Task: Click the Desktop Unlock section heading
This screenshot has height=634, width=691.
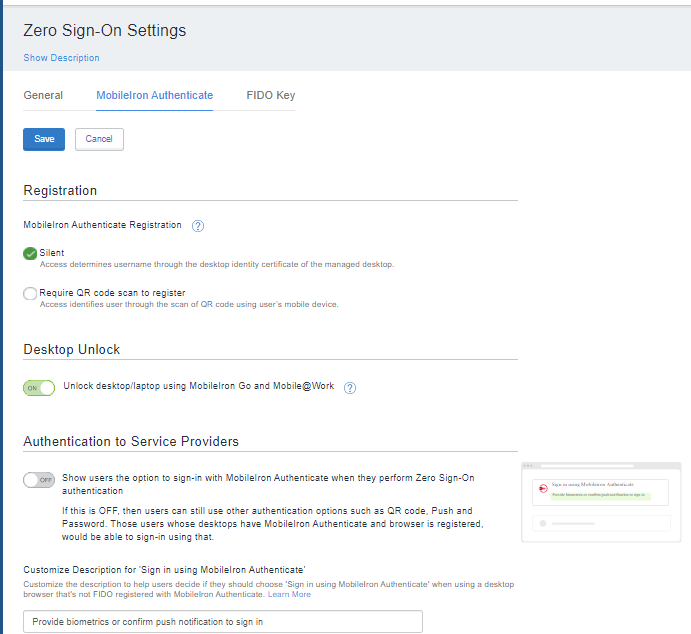Action: (x=71, y=349)
